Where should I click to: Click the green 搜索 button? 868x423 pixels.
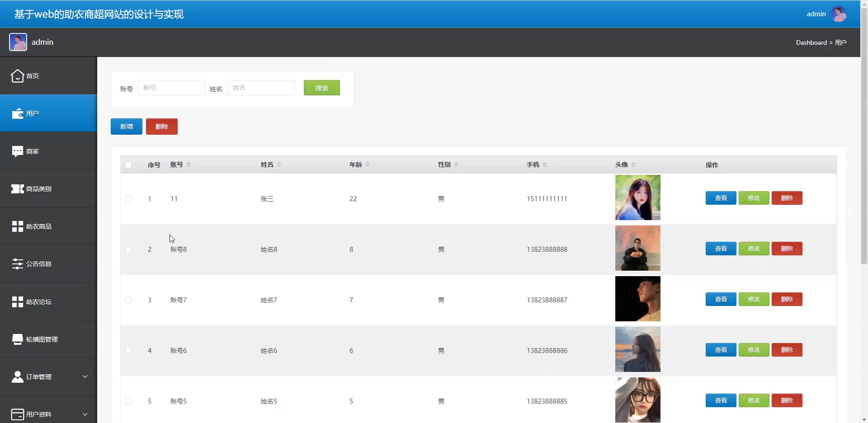point(322,88)
